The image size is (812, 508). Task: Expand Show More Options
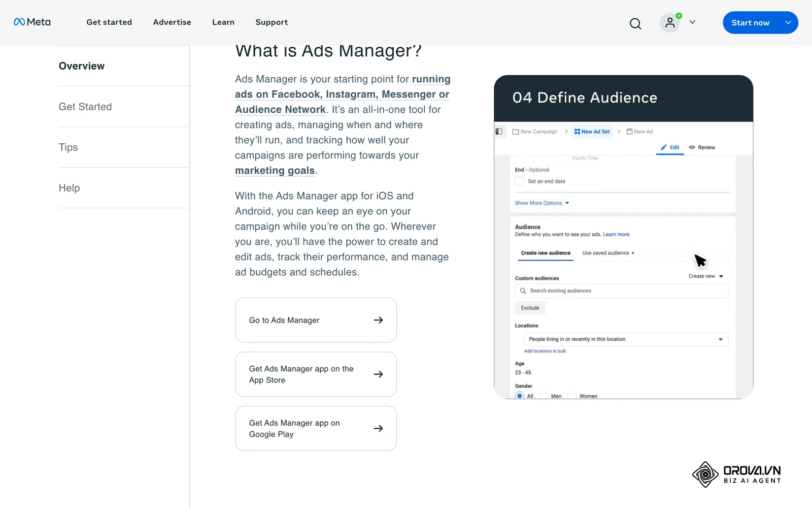pyautogui.click(x=542, y=203)
